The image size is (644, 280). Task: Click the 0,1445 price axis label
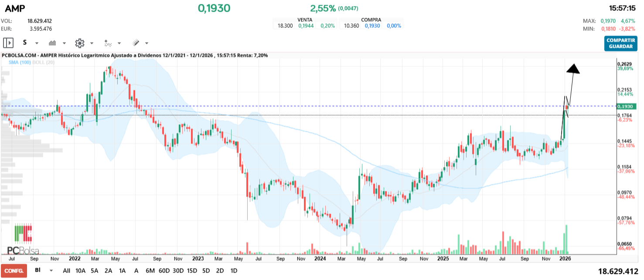625,141
